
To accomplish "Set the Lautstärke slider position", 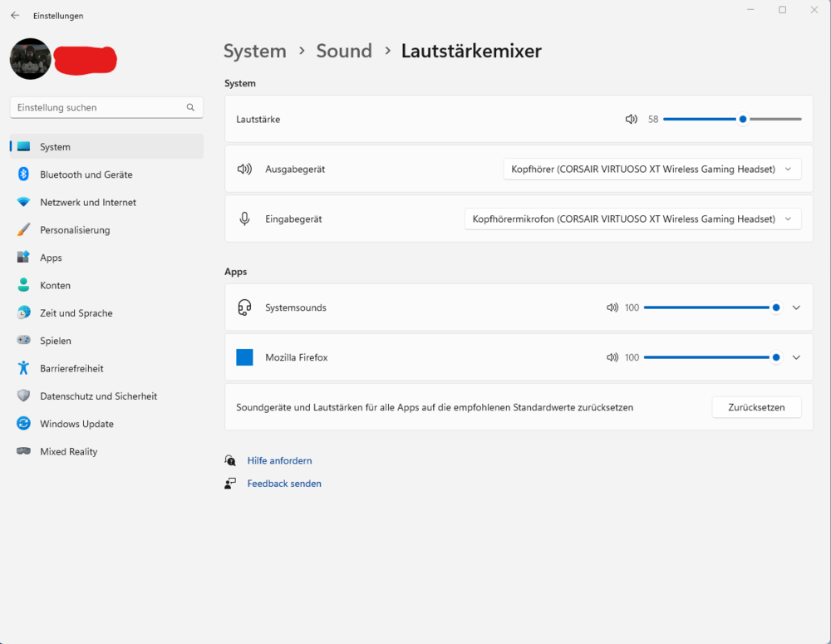I will (742, 119).
